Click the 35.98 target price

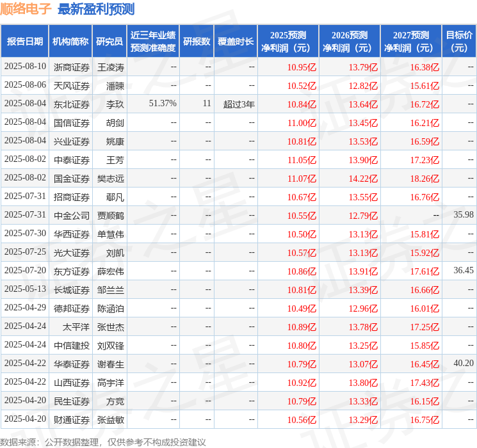(x=464, y=214)
